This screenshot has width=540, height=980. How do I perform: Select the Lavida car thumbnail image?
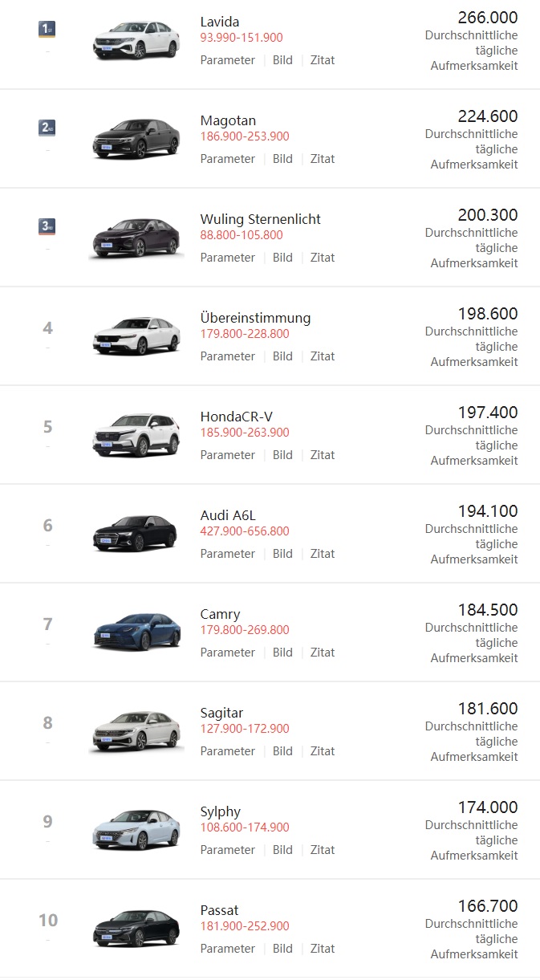pos(136,39)
